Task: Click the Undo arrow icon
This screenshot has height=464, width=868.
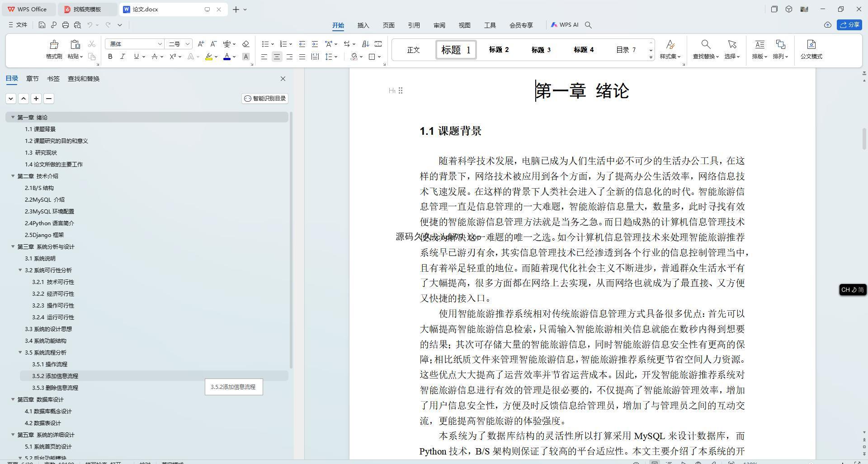Action: coord(90,25)
